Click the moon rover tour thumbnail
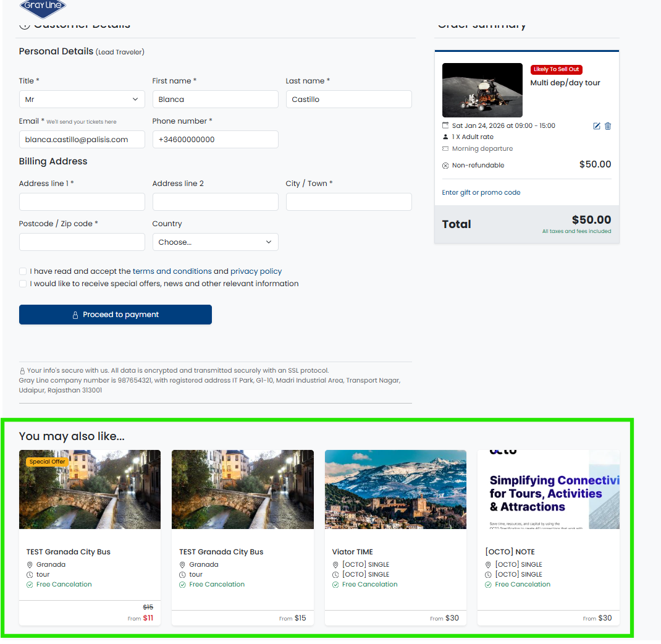This screenshot has width=661, height=644. [482, 90]
